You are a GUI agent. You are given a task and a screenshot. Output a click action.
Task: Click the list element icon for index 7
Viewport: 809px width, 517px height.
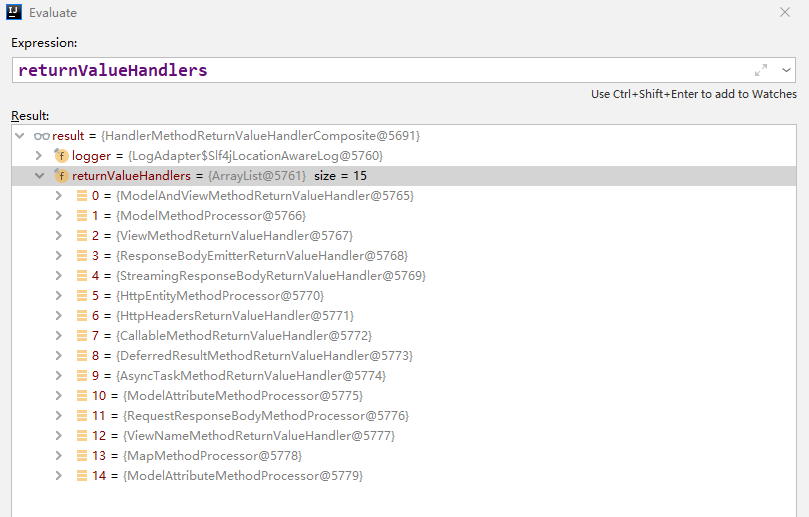point(82,335)
